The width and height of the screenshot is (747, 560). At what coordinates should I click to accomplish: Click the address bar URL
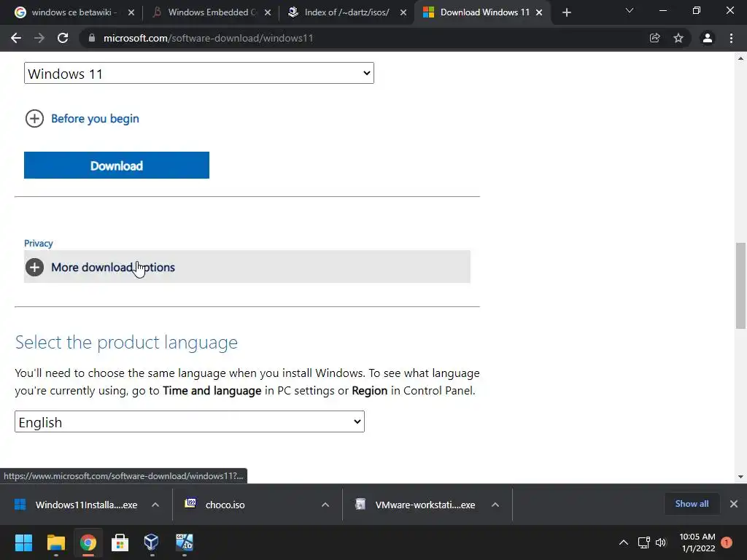(x=208, y=38)
